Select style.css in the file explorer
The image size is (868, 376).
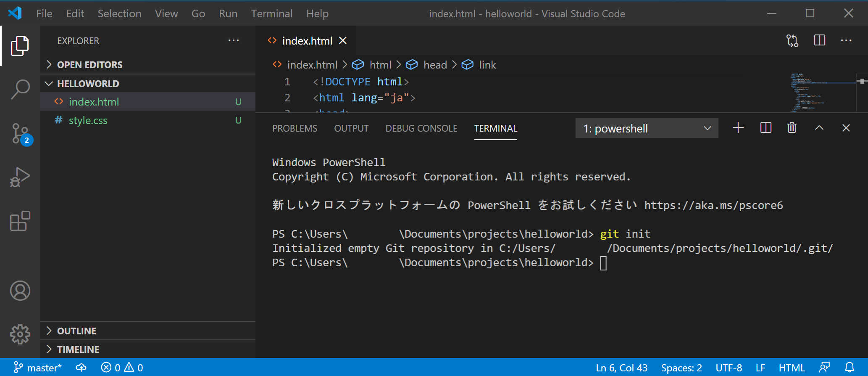88,120
